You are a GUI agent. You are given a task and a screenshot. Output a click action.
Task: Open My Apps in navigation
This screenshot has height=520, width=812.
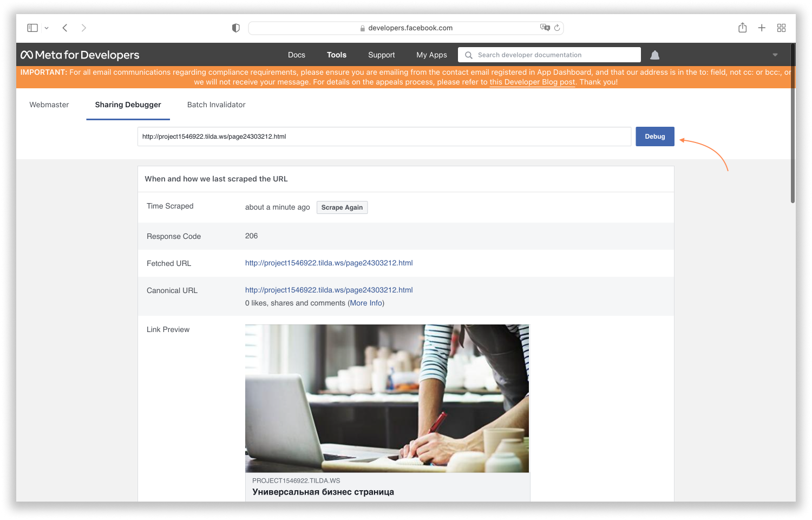click(431, 55)
